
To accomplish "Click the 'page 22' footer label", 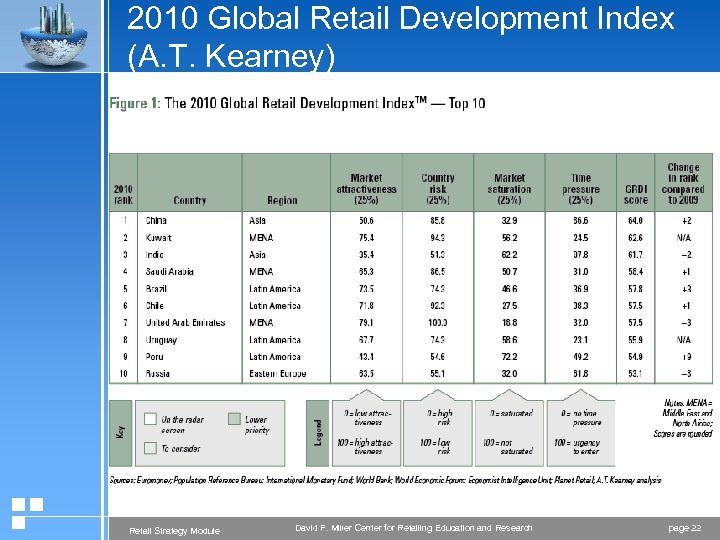I will click(x=685, y=528).
